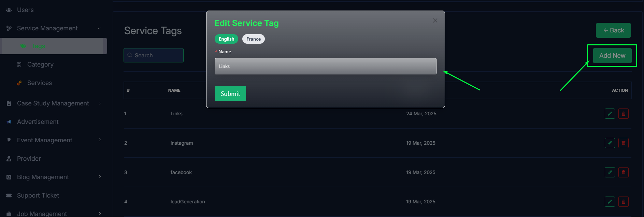Focus the Name input field containing Links

(x=325, y=66)
